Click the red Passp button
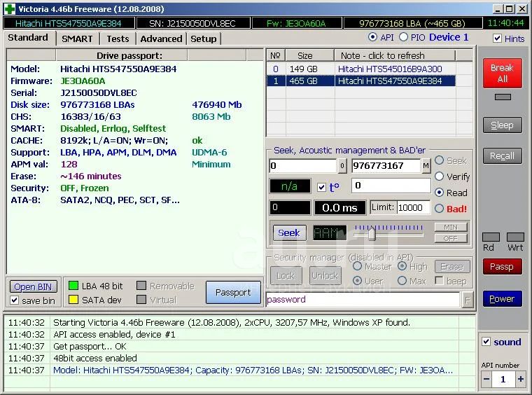 (503, 267)
